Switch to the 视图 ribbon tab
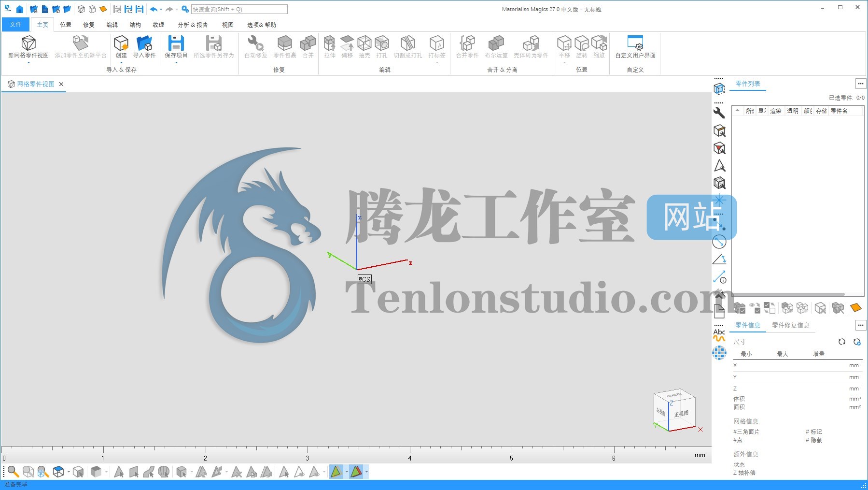This screenshot has height=490, width=868. coord(228,25)
